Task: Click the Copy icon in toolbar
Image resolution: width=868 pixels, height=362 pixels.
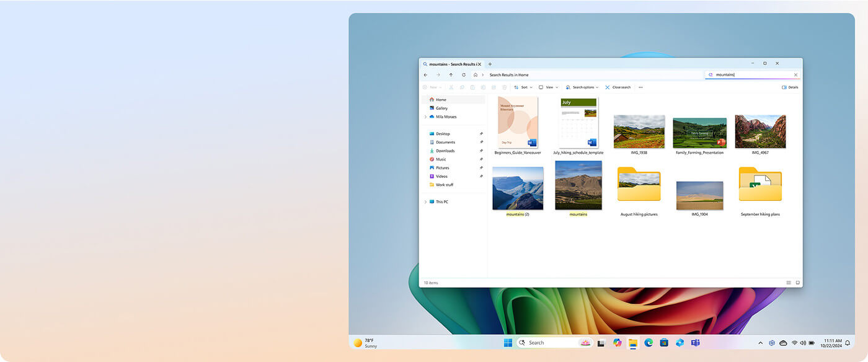Action: tap(462, 87)
